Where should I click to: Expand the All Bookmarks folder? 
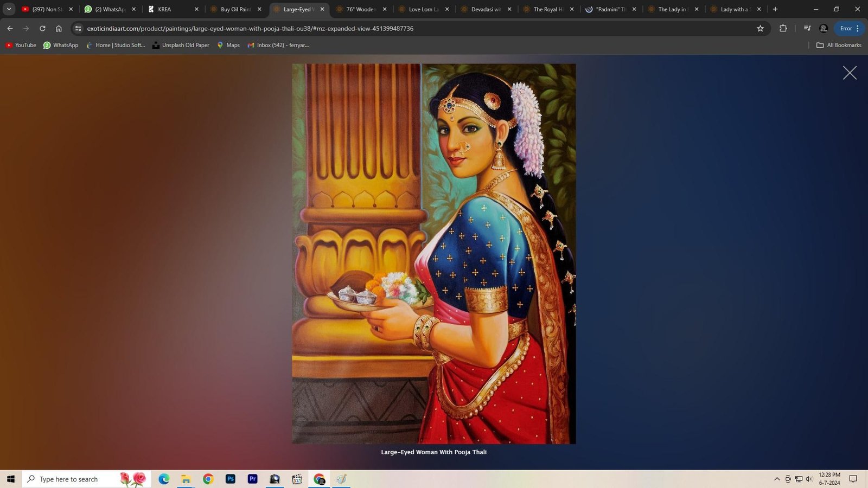pos(839,45)
